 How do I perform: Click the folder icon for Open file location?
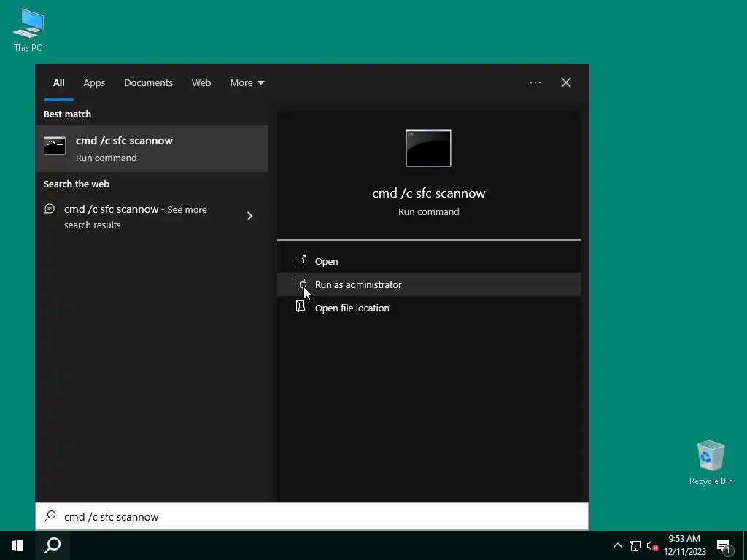[x=300, y=306]
